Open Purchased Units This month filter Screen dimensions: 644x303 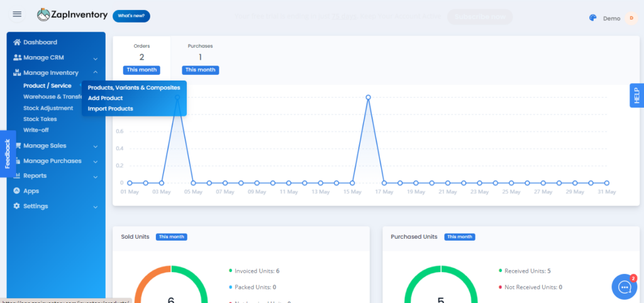click(459, 237)
